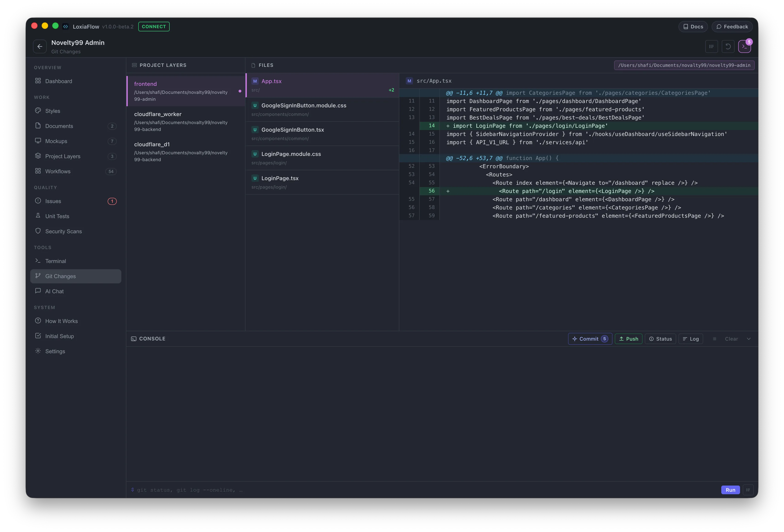The image size is (784, 532).
Task: Click the Project Layers header icon
Action: 134,65
